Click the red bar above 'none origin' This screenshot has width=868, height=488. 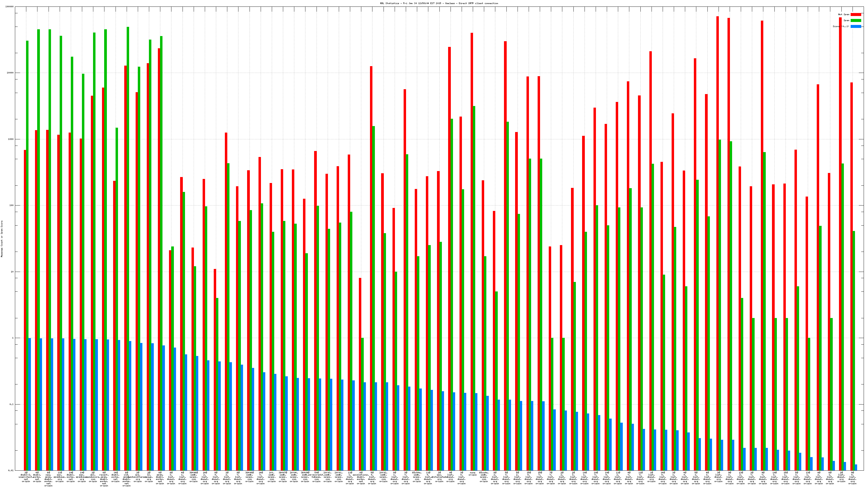pos(472,236)
